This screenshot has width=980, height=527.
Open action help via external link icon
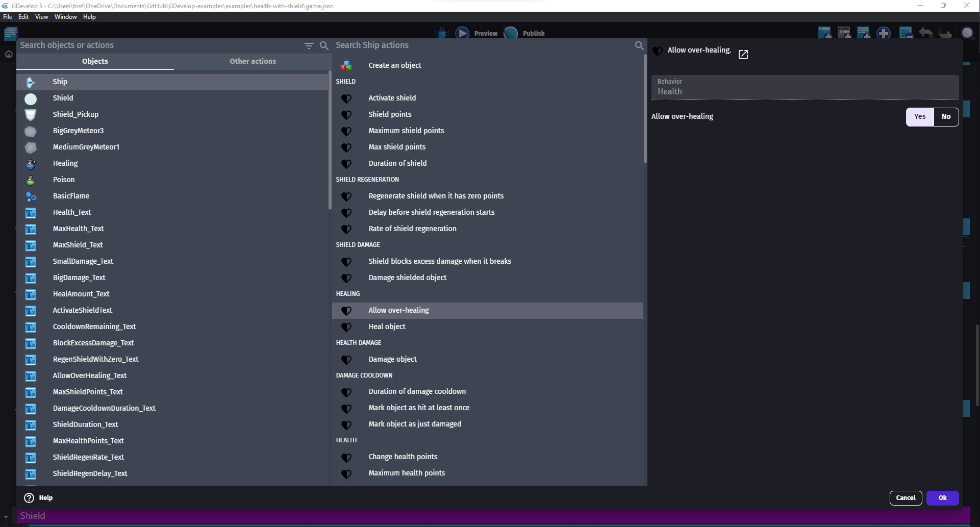pos(743,55)
